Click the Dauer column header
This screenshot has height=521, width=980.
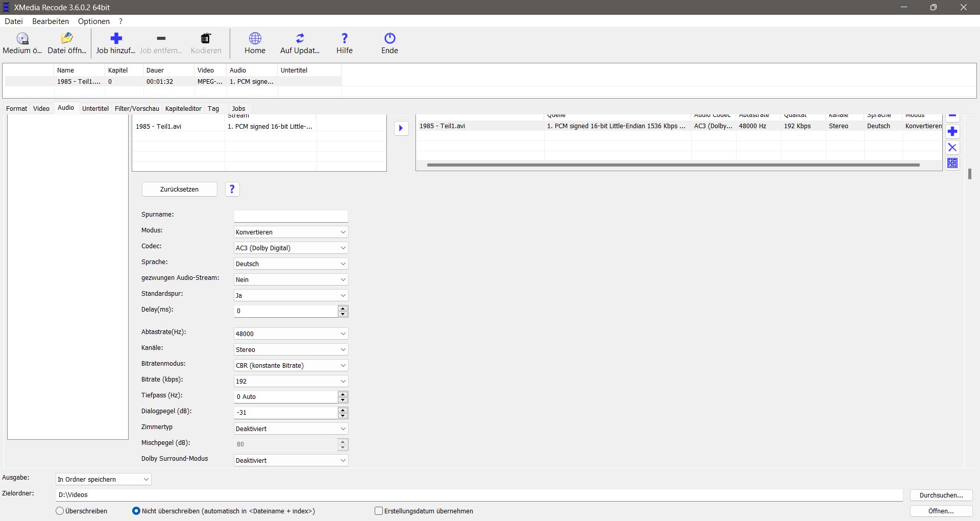click(x=169, y=70)
